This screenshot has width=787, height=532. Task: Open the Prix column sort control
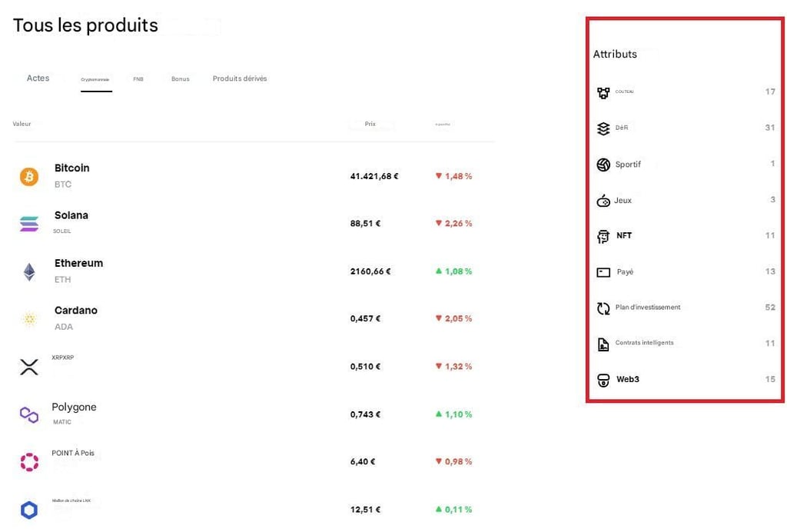pos(370,124)
